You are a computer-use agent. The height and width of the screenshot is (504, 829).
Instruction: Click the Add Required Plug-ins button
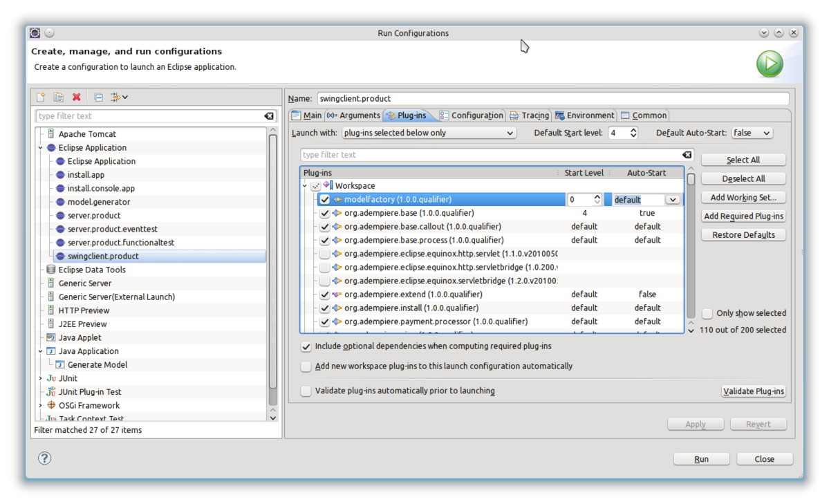pos(743,216)
